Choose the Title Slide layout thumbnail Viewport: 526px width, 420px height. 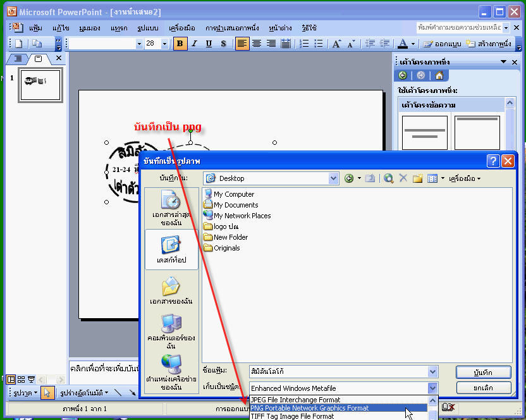tap(425, 133)
